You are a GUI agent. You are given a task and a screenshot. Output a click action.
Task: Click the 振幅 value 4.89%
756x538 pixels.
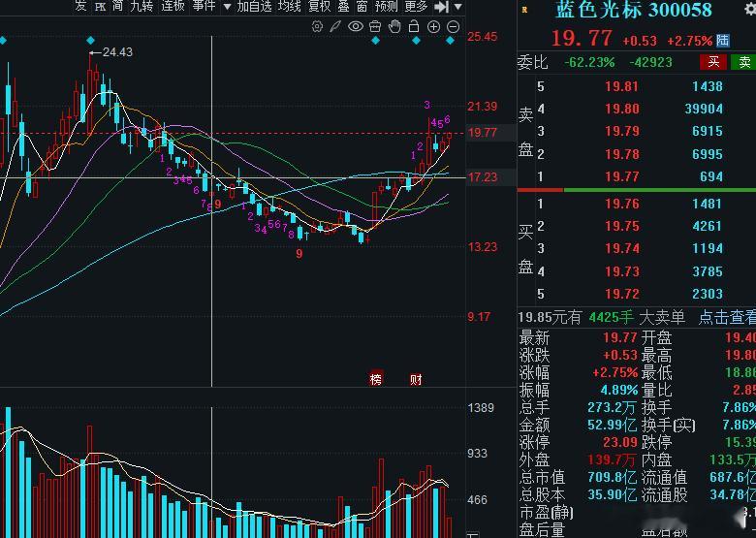tap(619, 390)
